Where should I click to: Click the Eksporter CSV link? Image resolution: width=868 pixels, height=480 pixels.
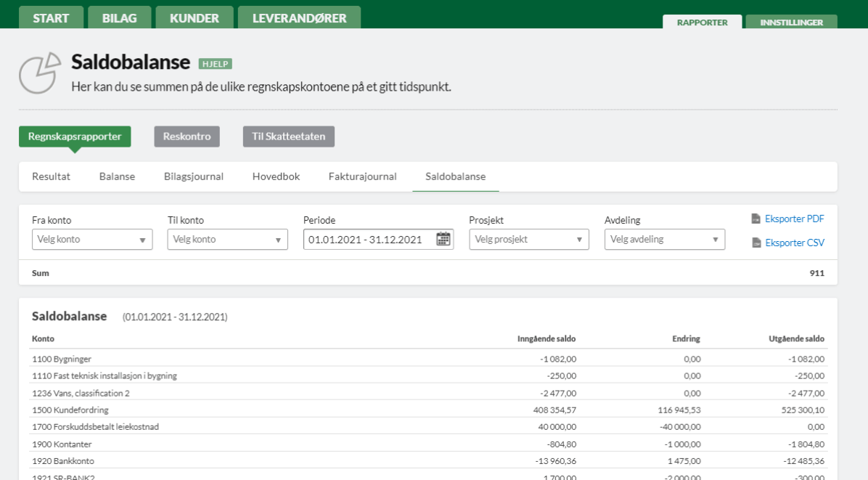click(x=795, y=243)
